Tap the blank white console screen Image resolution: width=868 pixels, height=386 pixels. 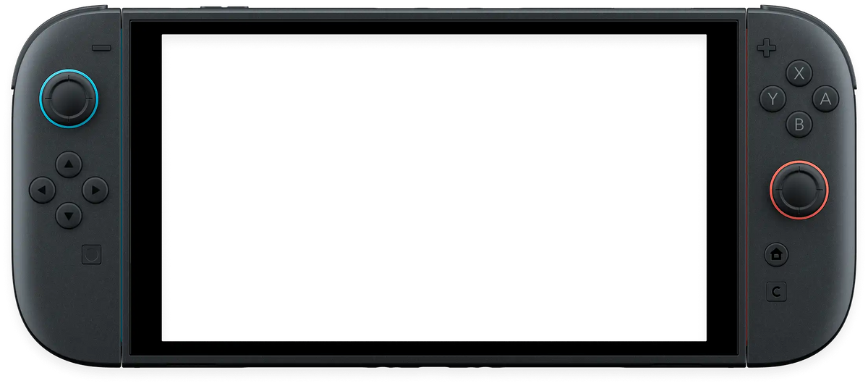[434, 188]
